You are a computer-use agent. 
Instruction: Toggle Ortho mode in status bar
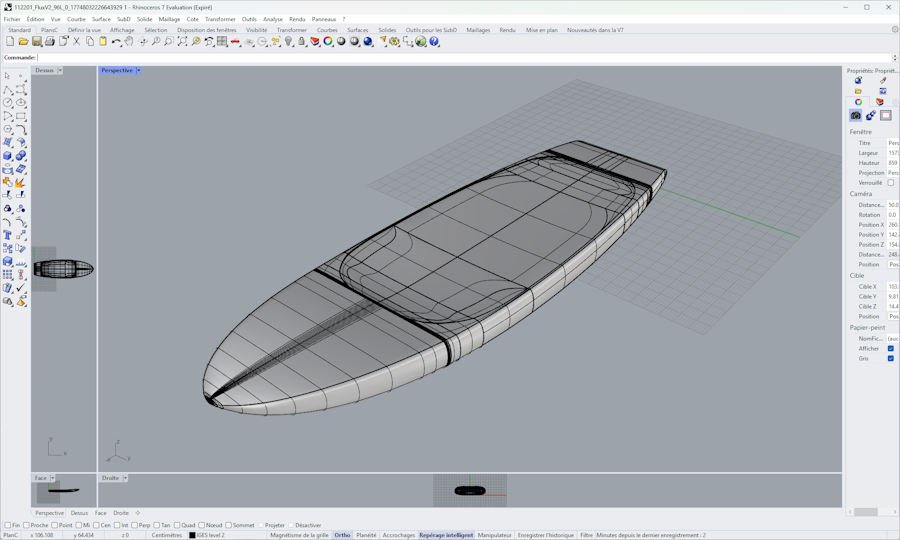(342, 535)
